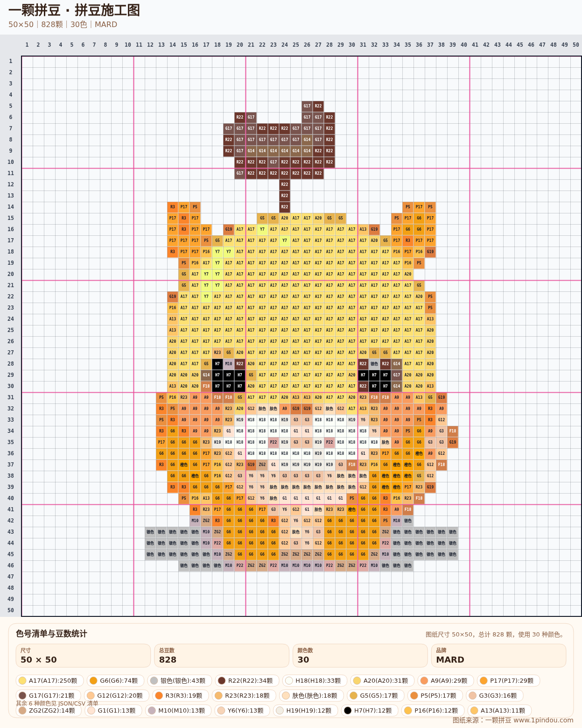Pick the H7 black color swatch
Viewport: 582px width, 728px height.
(347, 710)
